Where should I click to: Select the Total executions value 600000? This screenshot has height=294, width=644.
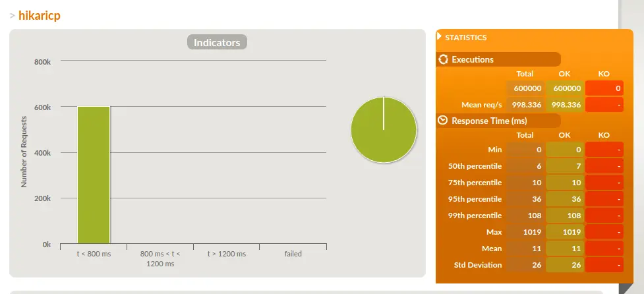525,88
